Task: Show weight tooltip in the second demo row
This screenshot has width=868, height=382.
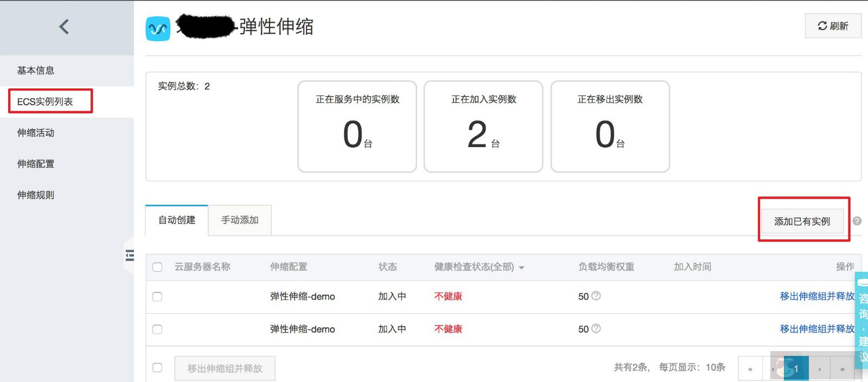Action: tap(596, 328)
